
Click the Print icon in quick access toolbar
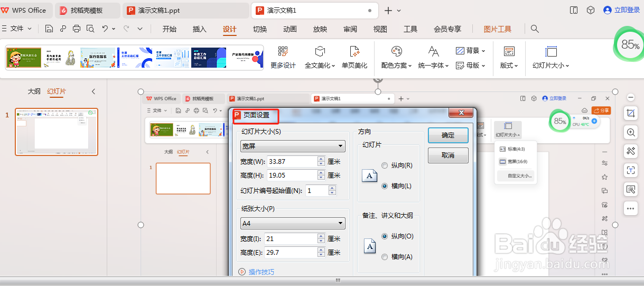pos(77,29)
